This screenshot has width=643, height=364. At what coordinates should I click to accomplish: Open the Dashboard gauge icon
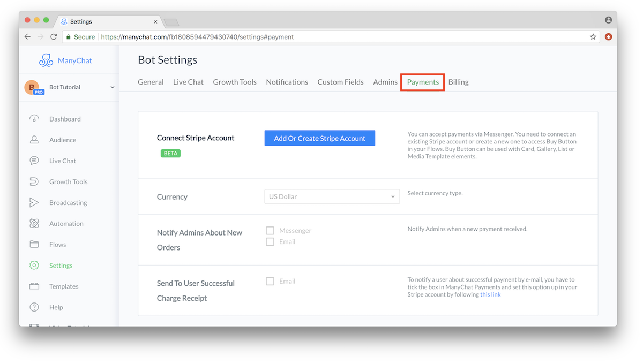(x=34, y=119)
